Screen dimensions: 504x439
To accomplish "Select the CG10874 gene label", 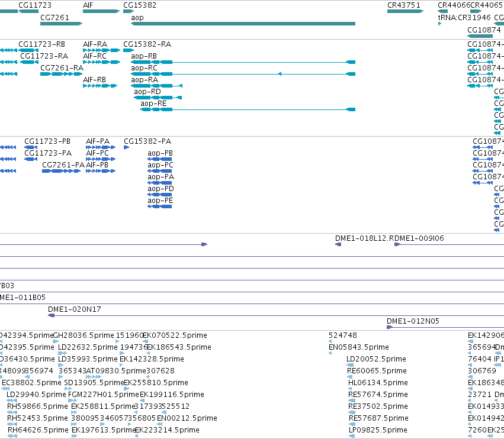I will click(x=484, y=30).
